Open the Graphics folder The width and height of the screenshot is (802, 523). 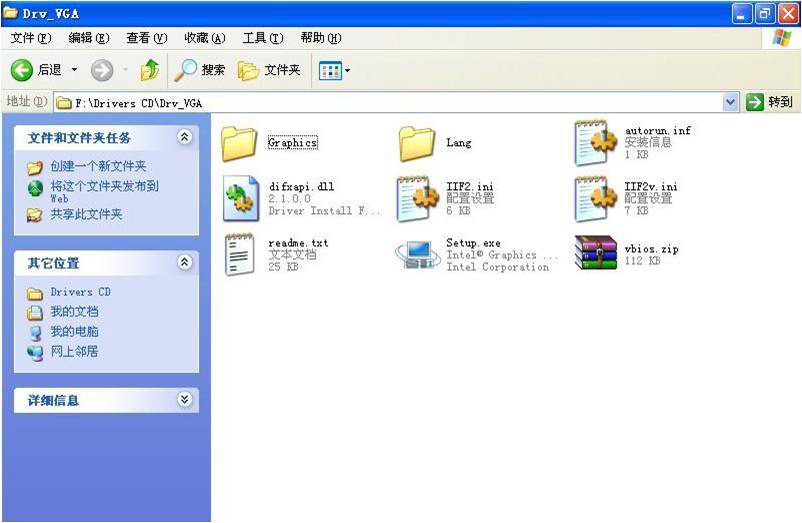(x=239, y=143)
